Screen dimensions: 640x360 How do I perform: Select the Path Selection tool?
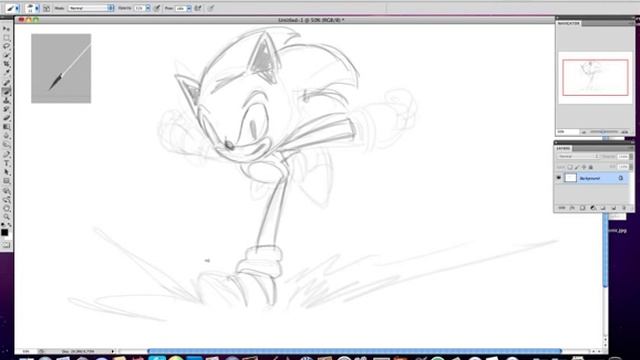pyautogui.click(x=6, y=172)
